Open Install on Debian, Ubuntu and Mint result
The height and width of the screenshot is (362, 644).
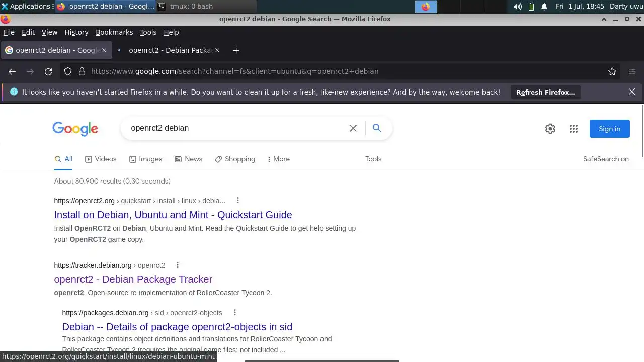coord(173,215)
